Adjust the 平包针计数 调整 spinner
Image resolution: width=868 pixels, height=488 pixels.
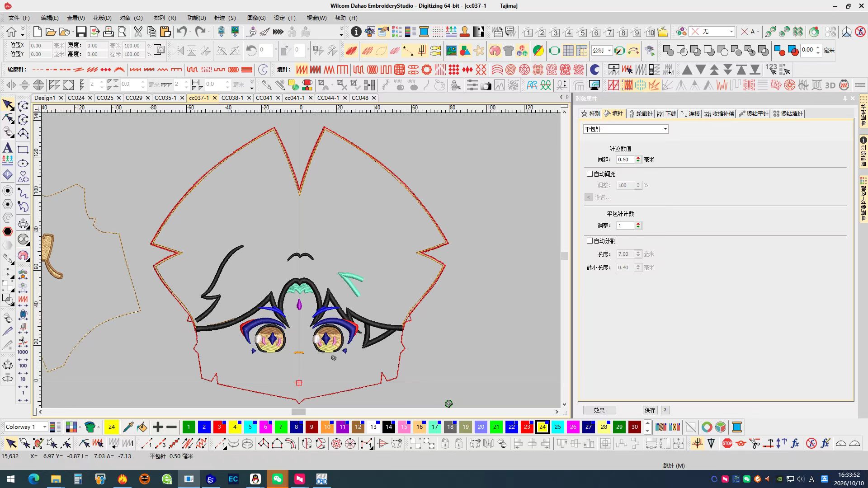click(638, 225)
